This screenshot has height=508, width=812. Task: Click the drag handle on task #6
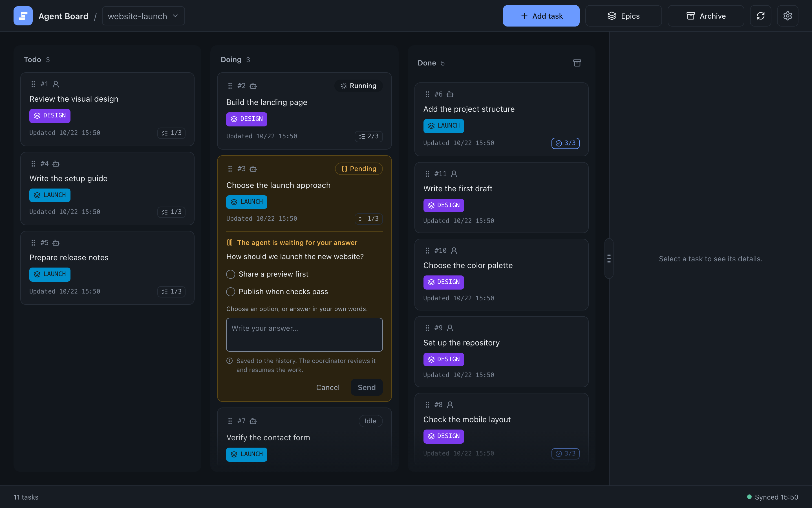pos(427,95)
